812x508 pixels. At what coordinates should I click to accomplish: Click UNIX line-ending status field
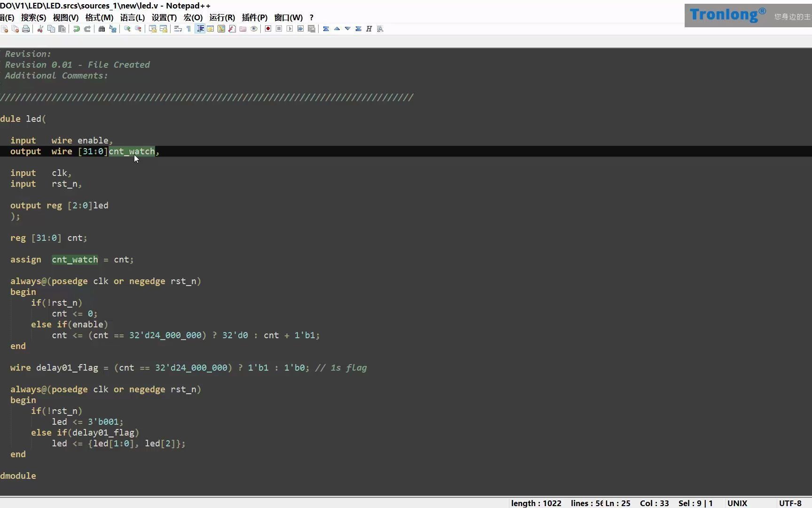pyautogui.click(x=737, y=503)
